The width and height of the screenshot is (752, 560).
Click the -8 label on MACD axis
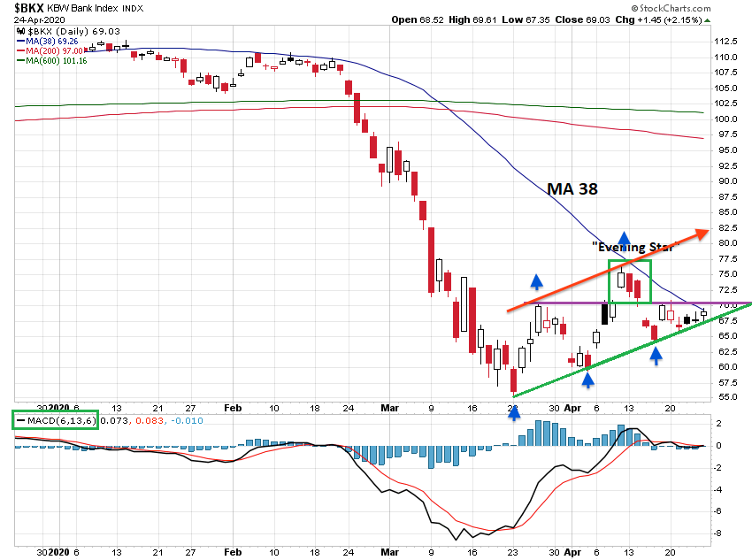pyautogui.click(x=718, y=533)
